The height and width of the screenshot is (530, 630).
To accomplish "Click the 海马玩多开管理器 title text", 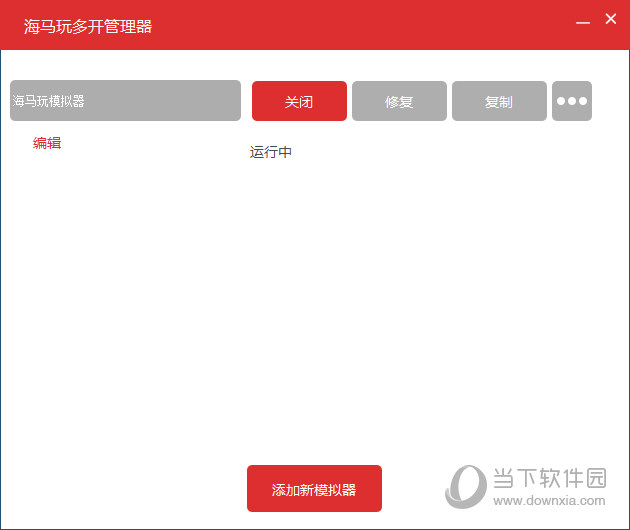I will click(x=88, y=27).
